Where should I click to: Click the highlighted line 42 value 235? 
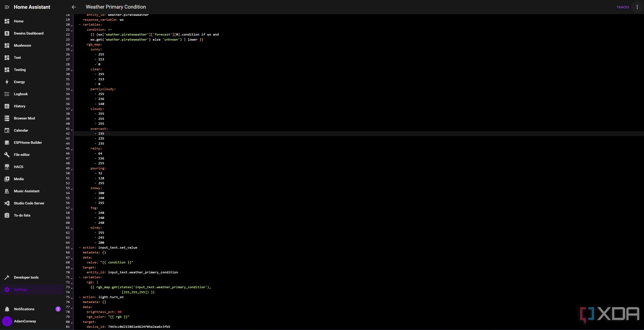101,134
